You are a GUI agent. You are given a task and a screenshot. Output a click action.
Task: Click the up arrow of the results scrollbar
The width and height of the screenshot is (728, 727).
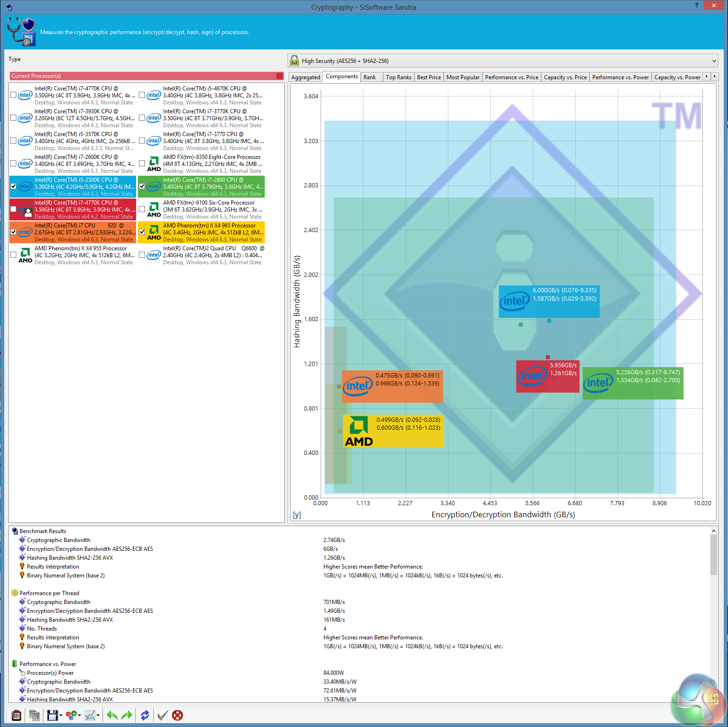coord(714,531)
